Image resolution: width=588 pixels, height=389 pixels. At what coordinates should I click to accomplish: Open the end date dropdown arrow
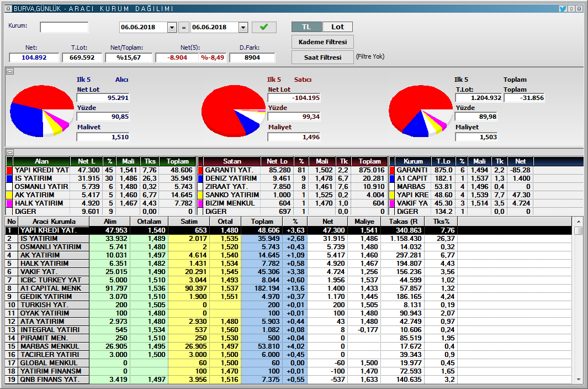coord(243,28)
